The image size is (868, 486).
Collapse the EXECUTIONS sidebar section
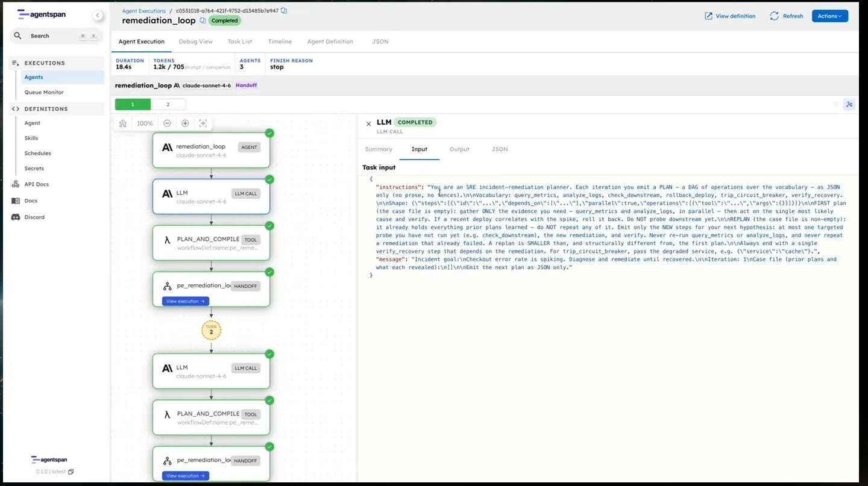click(57, 63)
